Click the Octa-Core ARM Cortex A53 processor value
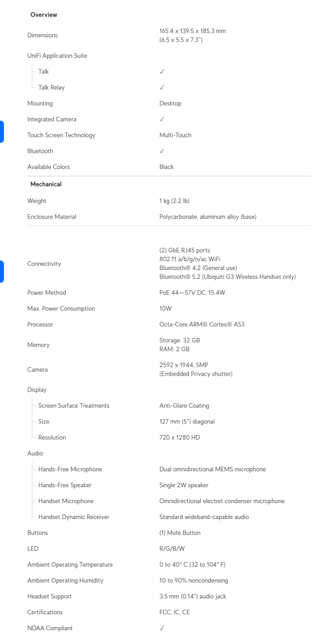The width and height of the screenshot is (315, 644). coord(202,324)
